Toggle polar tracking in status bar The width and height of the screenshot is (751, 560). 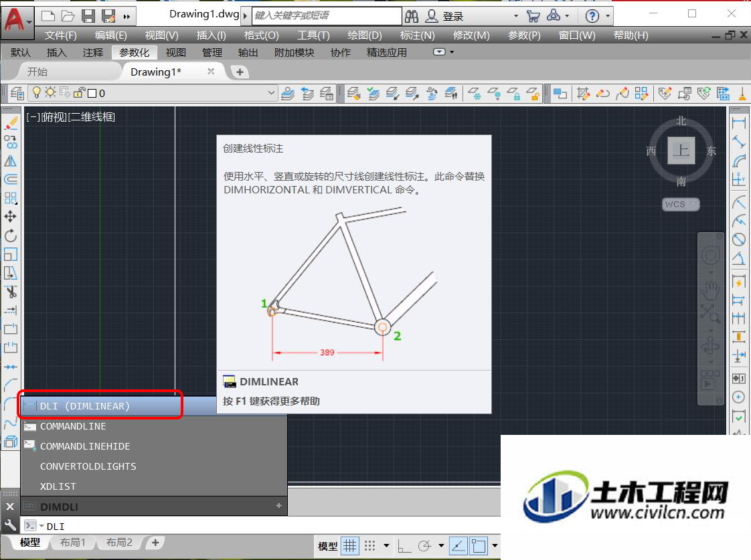pos(424,546)
